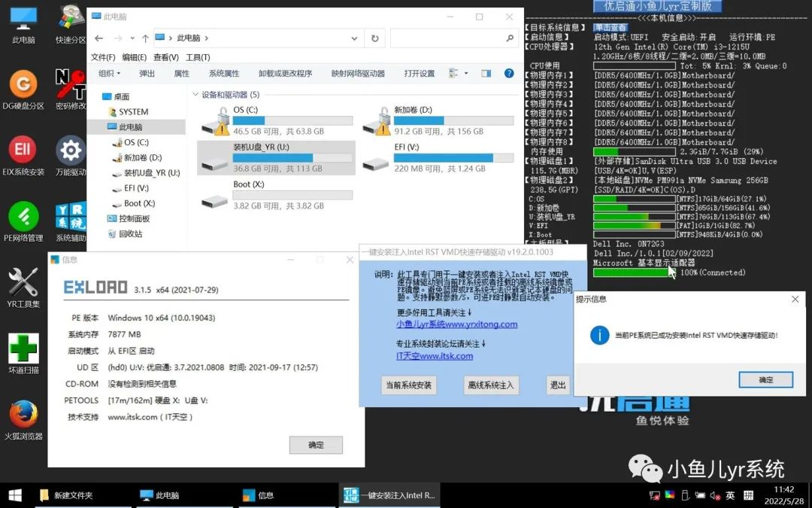This screenshot has height=508, width=812.
Task: Click 打开设置 toolbar command
Action: pyautogui.click(x=420, y=74)
